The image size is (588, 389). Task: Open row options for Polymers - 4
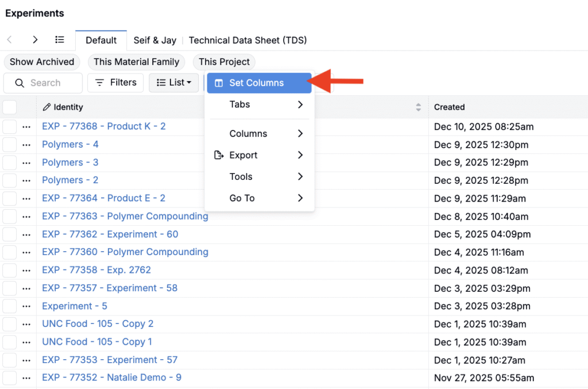coord(26,145)
